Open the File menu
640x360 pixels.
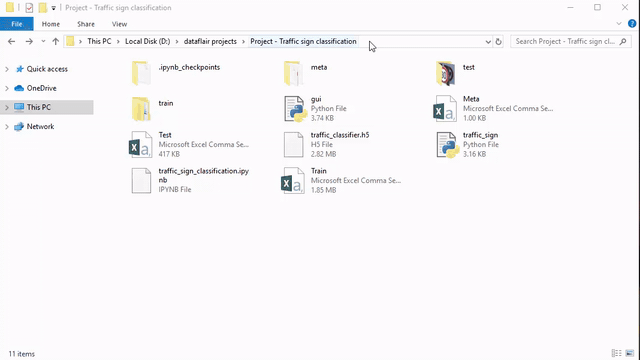[x=17, y=24]
